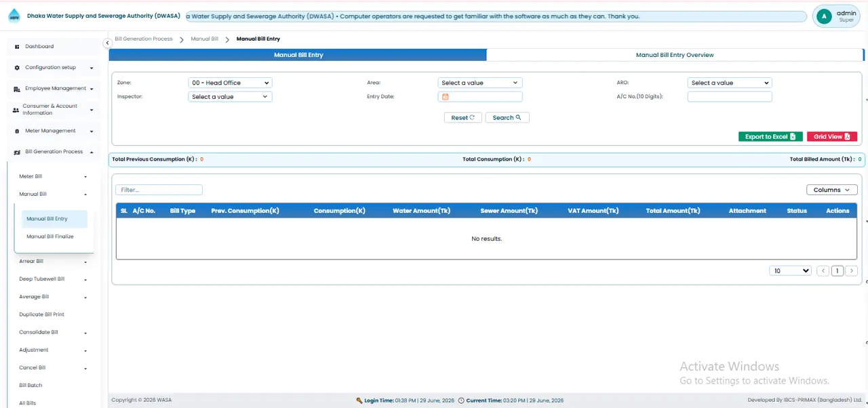Click the admin Super user name

click(846, 16)
